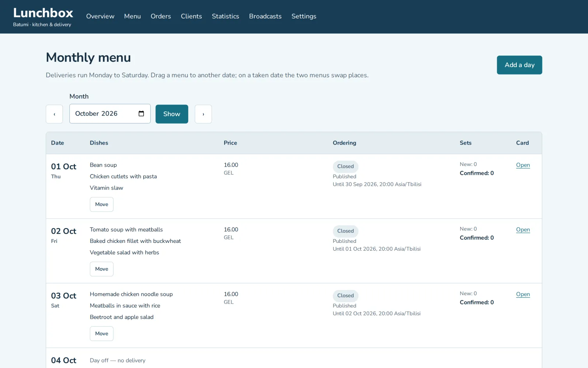The image size is (588, 368).
Task: Click 'Day off — no delivery' text
Action: click(x=118, y=360)
